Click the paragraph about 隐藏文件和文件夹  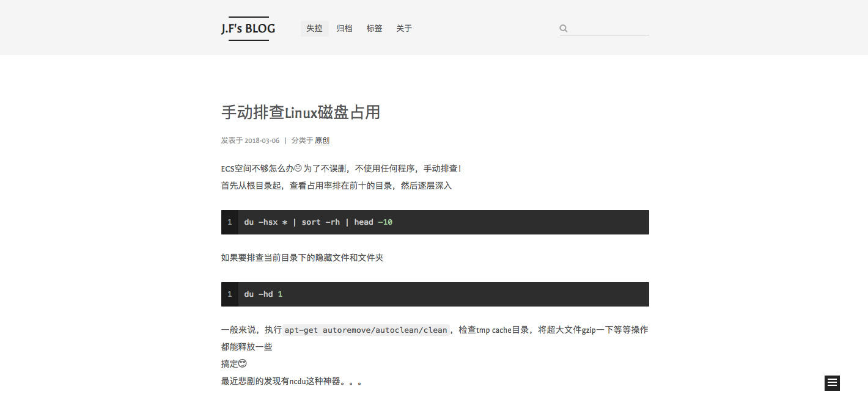(x=302, y=258)
